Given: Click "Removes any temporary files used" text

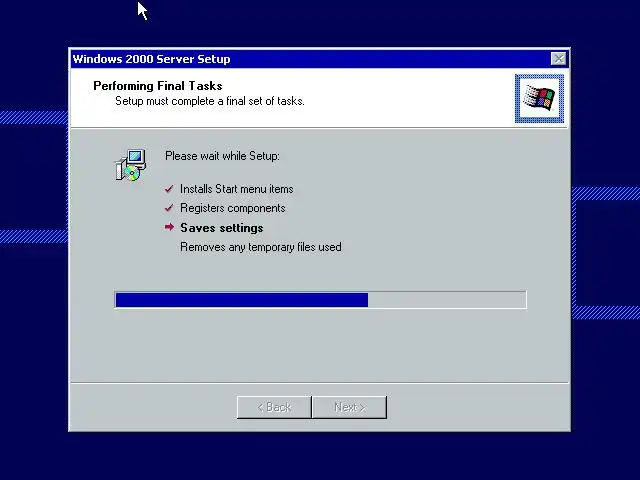Looking at the screenshot, I should point(261,247).
